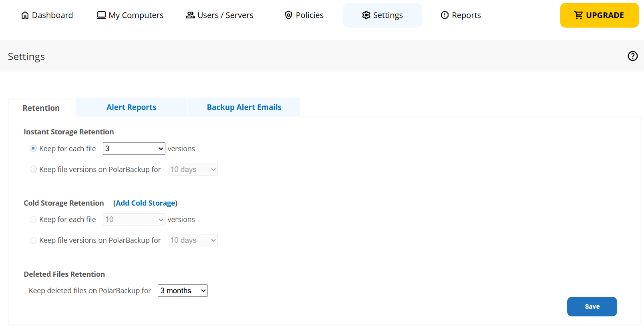Click the My Computers laptop icon
The height and width of the screenshot is (328, 644).
coord(101,15)
